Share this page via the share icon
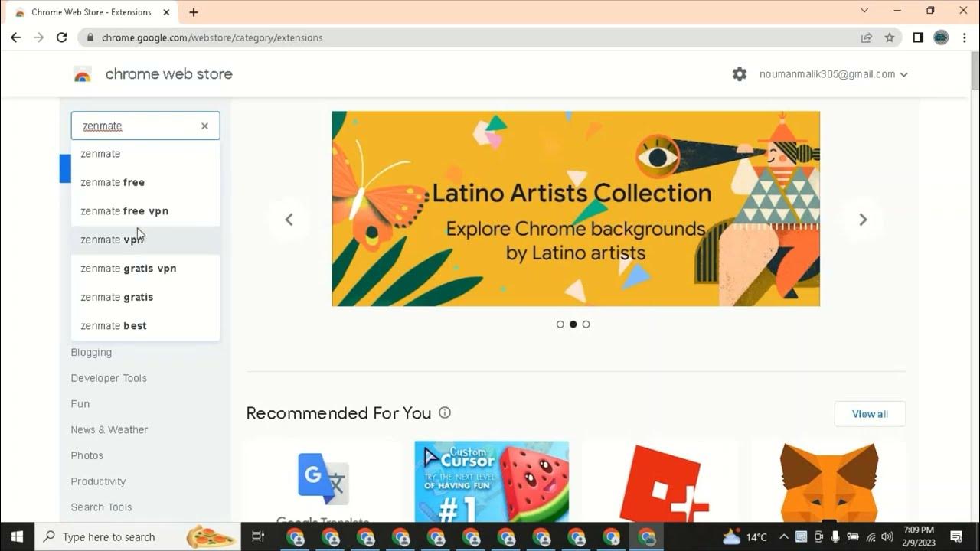The width and height of the screenshot is (980, 551). point(867,37)
